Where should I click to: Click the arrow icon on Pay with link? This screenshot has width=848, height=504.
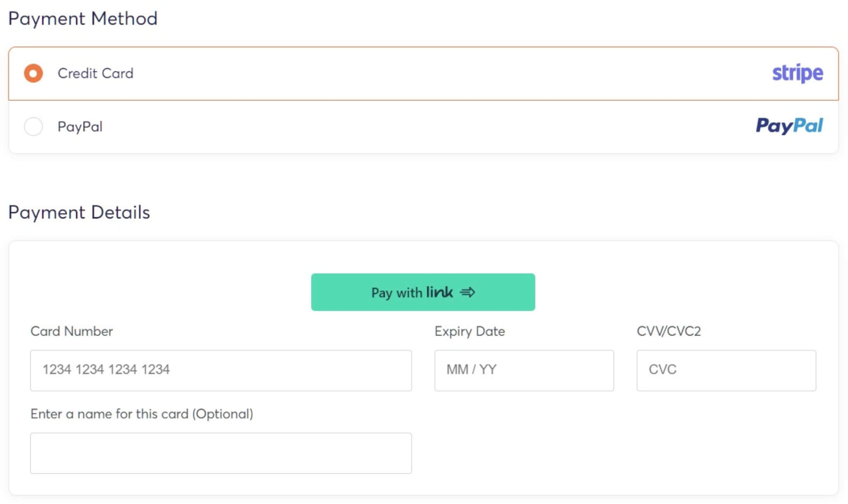[467, 293]
